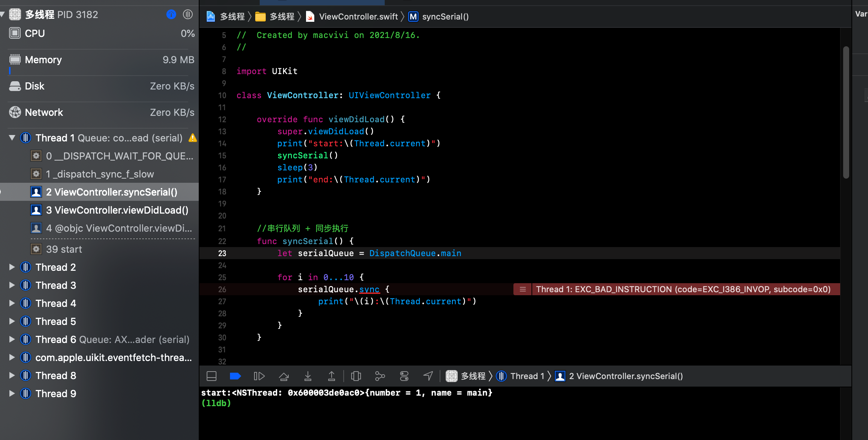Open the CPU gauge report
The height and width of the screenshot is (440, 868).
(102, 33)
